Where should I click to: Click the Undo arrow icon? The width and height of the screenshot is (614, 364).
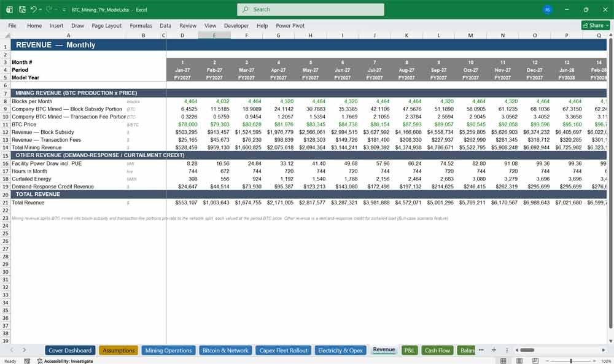pyautogui.click(x=34, y=9)
